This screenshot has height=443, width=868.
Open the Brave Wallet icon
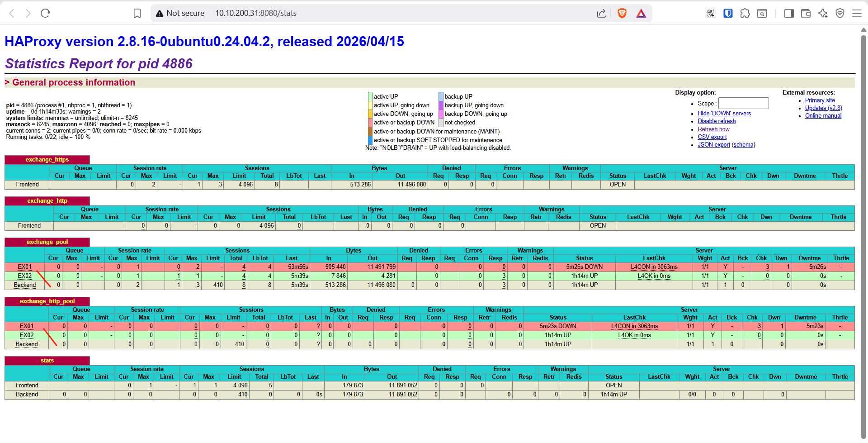[806, 14]
